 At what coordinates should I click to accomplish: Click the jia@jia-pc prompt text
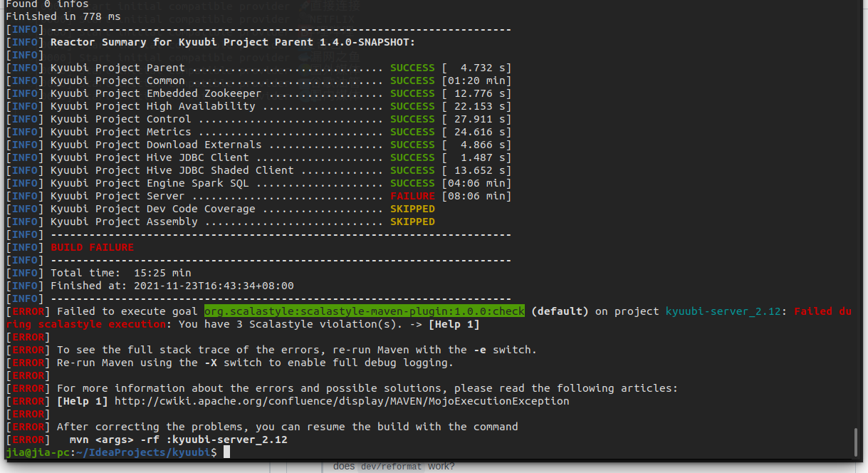point(37,452)
